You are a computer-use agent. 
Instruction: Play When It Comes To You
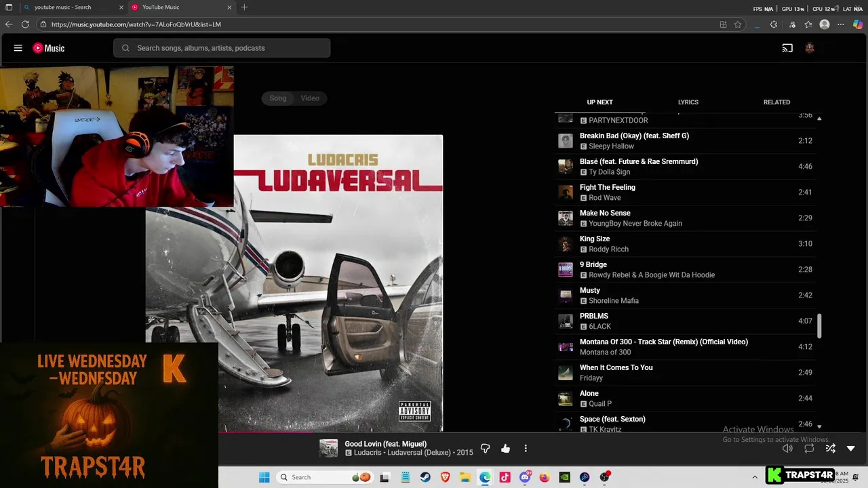[x=685, y=373]
